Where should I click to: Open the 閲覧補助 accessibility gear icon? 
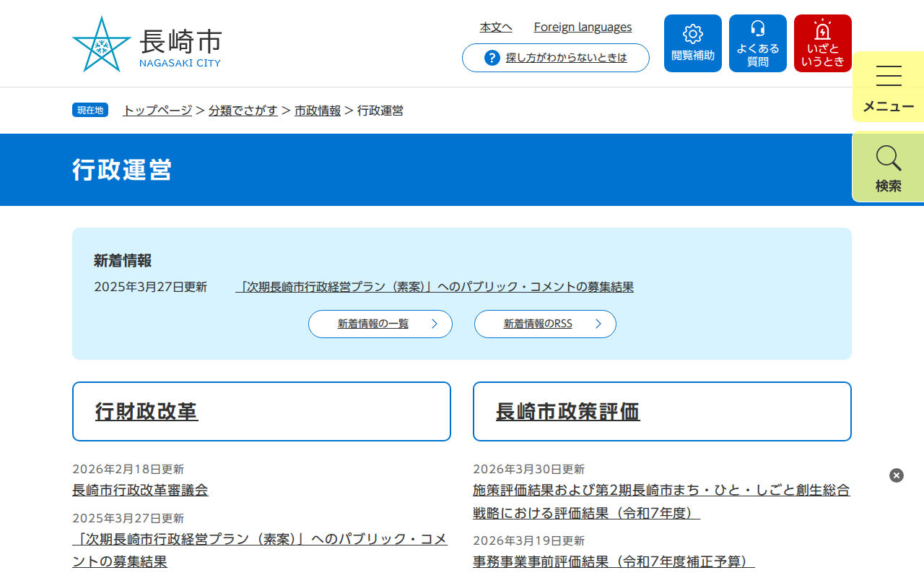692,33
